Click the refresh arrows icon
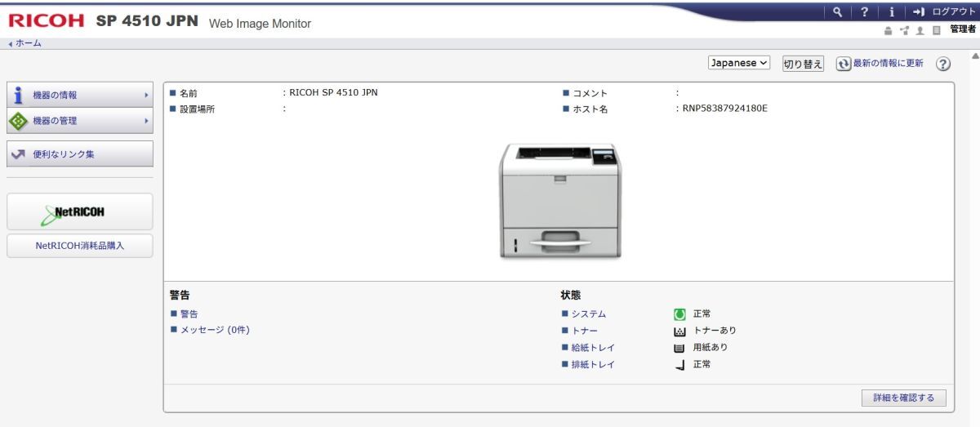980x427 pixels. click(844, 64)
